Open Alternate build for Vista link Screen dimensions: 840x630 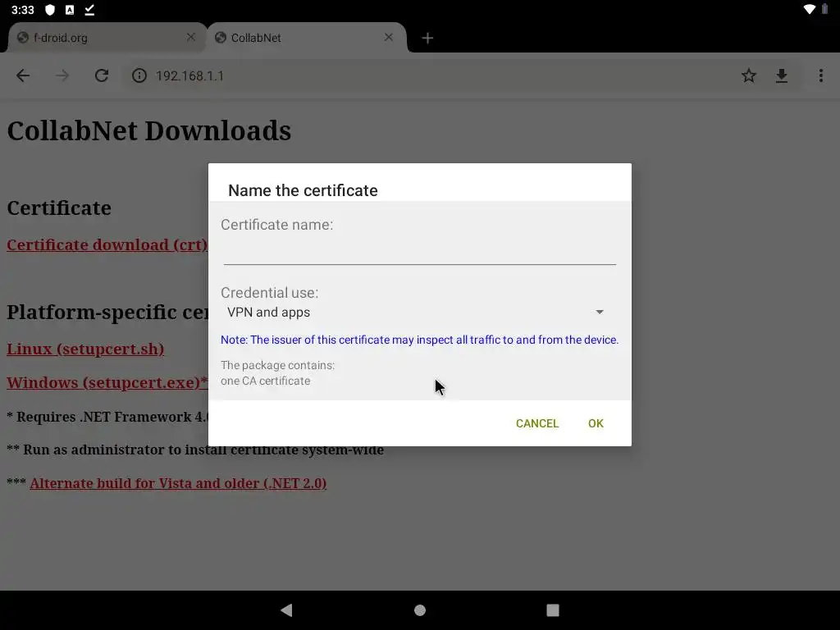click(x=178, y=483)
